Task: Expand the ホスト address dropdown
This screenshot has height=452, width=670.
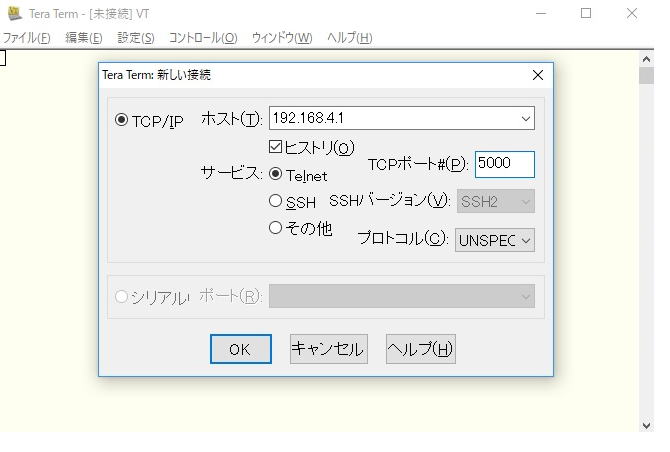Action: [526, 118]
